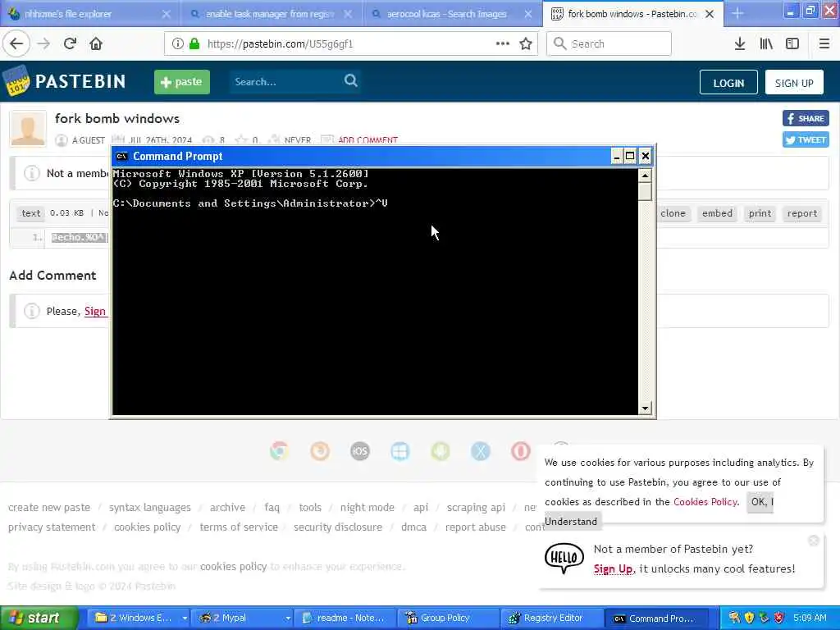Open the browser hamburger menu
Image resolution: width=840 pixels, height=630 pixels.
click(x=824, y=44)
